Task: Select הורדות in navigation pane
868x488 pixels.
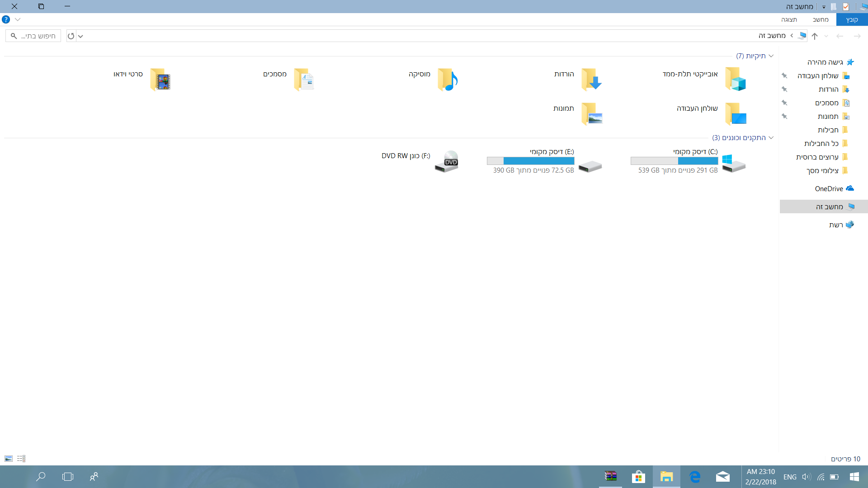Action: [834, 89]
